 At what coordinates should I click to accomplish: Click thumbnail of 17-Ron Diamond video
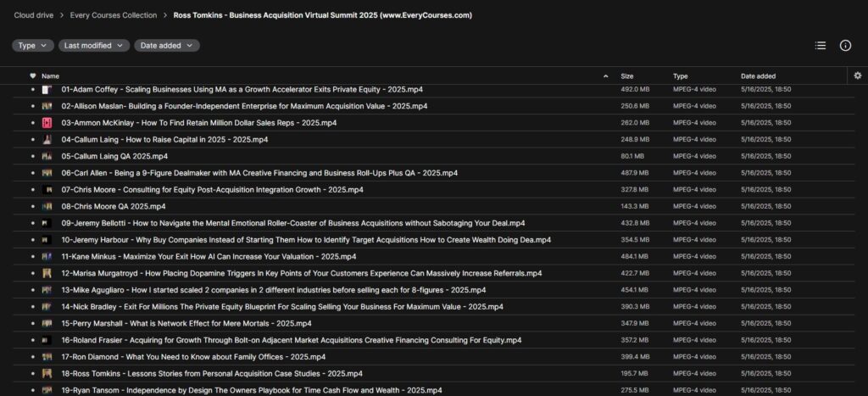pyautogui.click(x=47, y=357)
